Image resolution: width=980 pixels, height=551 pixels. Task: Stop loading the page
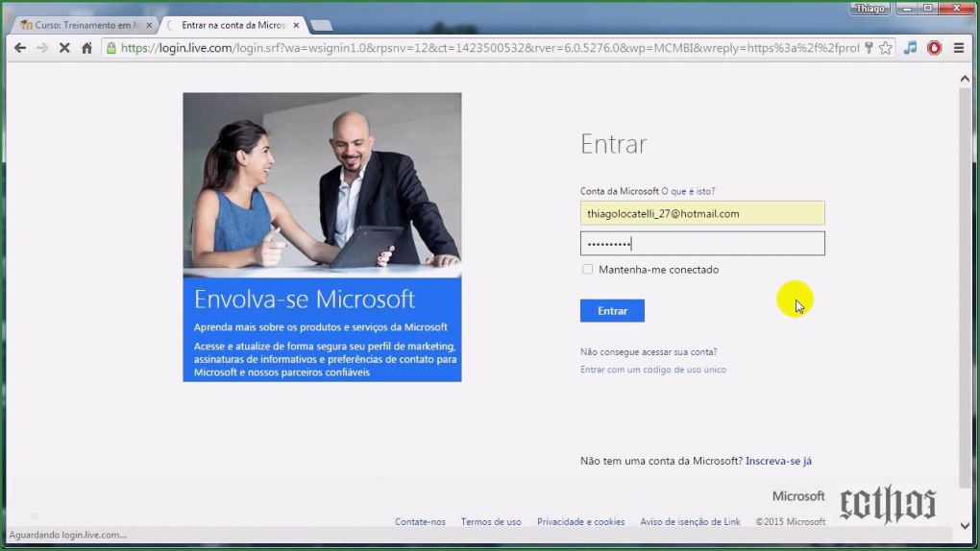point(64,47)
